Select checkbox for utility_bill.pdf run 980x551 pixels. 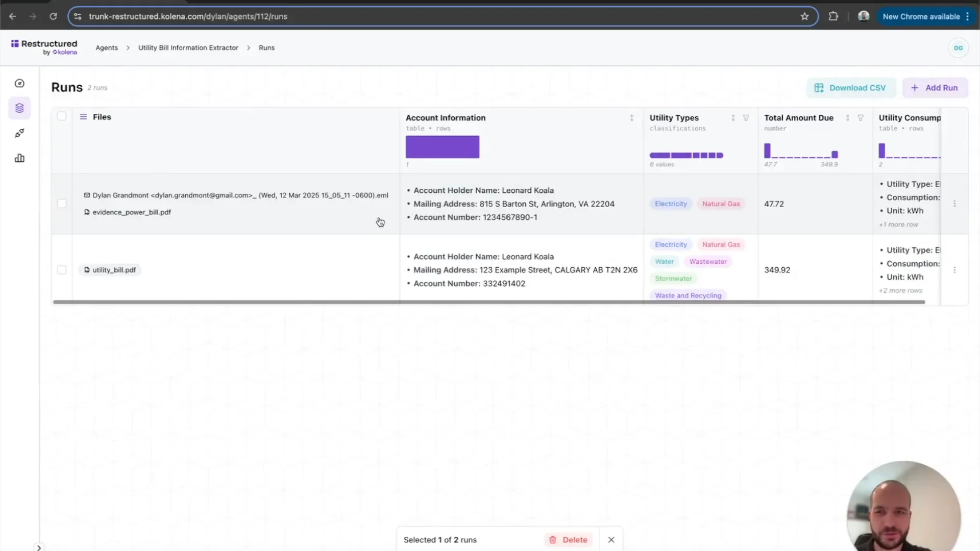click(x=62, y=270)
